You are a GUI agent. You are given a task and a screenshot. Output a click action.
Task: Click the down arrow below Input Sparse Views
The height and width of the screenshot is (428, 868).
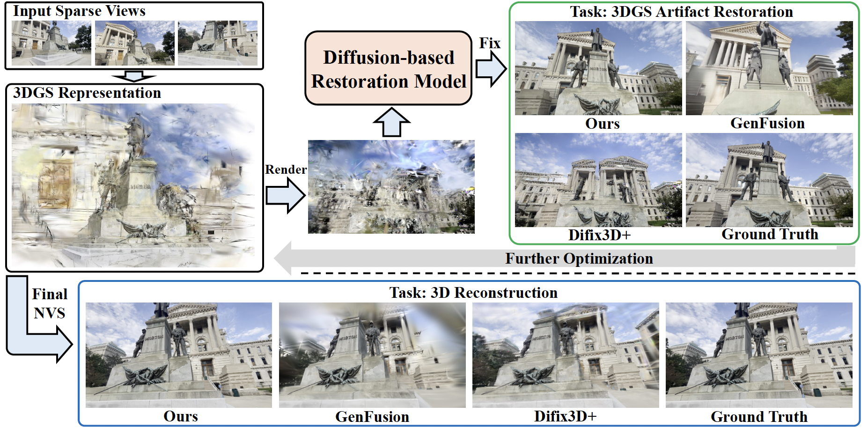(x=134, y=76)
